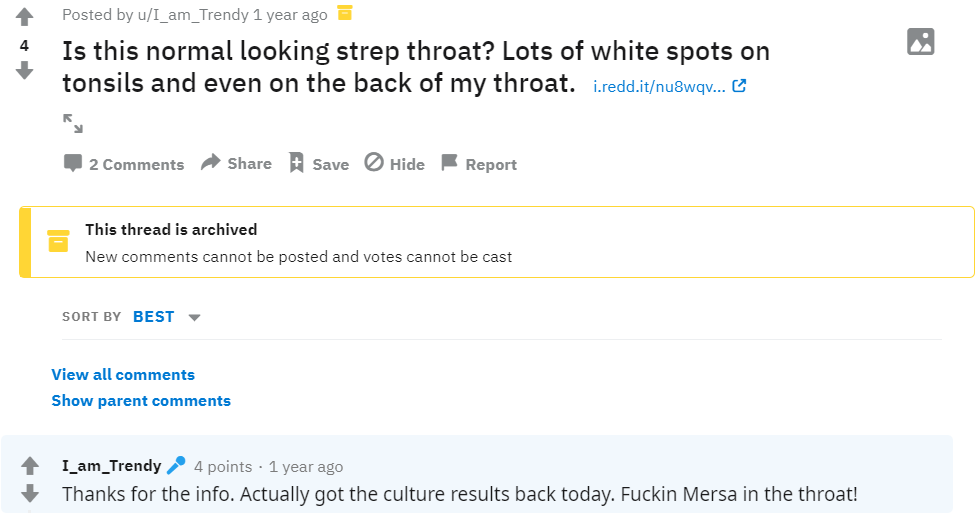The width and height of the screenshot is (975, 529).
Task: View all comments
Action: (123, 375)
